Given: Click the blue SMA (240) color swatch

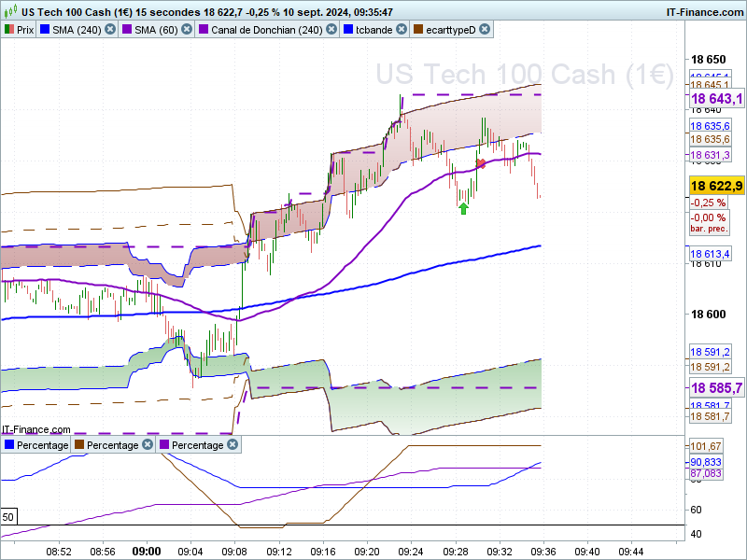Looking at the screenshot, I should tap(45, 30).
